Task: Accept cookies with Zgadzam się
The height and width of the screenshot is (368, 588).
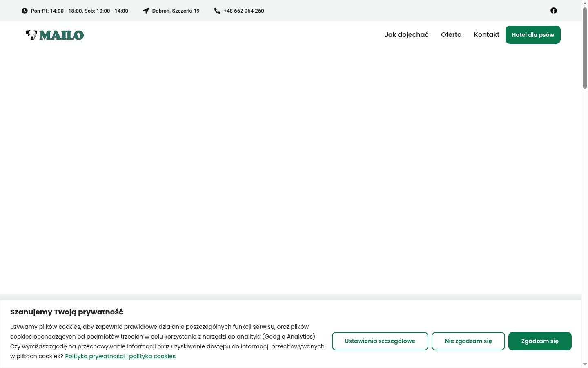Action: (540, 341)
